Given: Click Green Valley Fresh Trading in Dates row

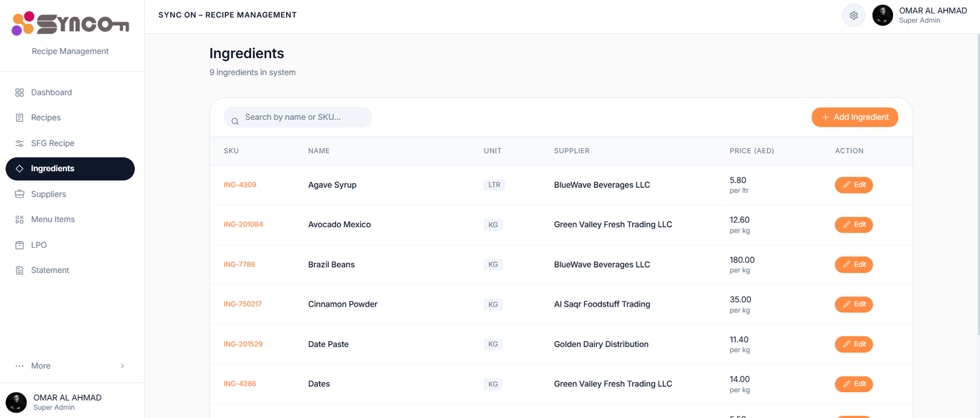Looking at the screenshot, I should (613, 384).
